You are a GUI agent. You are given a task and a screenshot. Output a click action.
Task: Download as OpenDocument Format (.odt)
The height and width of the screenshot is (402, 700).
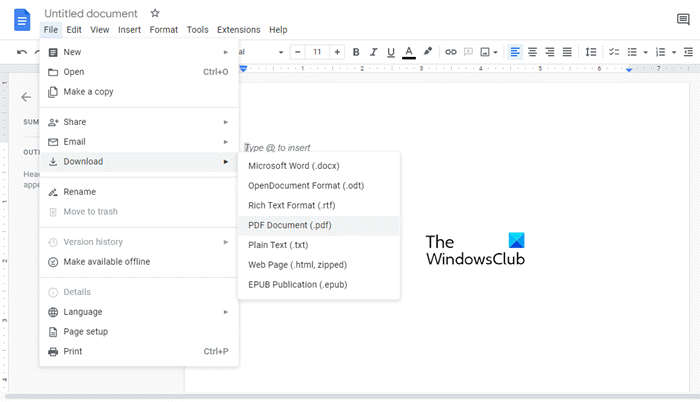tap(319, 185)
